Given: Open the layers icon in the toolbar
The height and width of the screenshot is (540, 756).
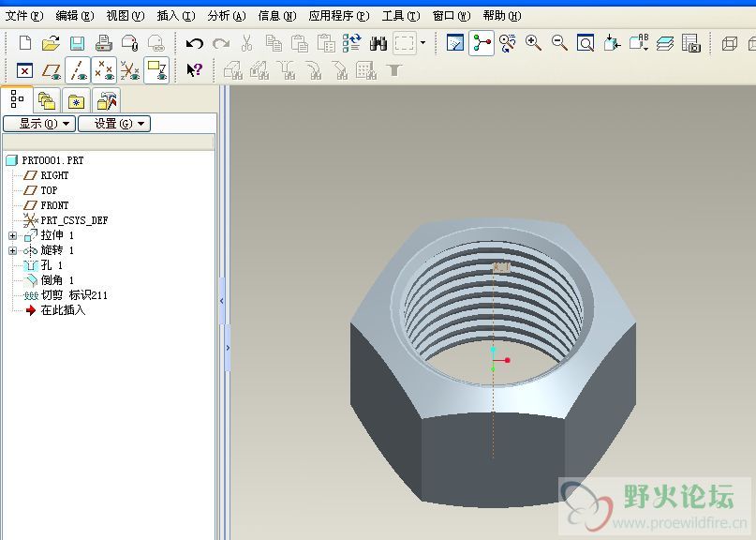Looking at the screenshot, I should pyautogui.click(x=665, y=43).
